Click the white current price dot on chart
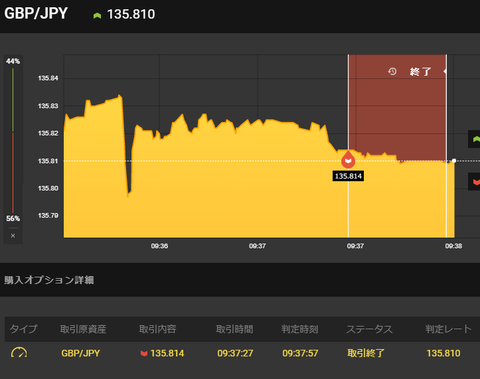480x379 pixels. pos(454,161)
